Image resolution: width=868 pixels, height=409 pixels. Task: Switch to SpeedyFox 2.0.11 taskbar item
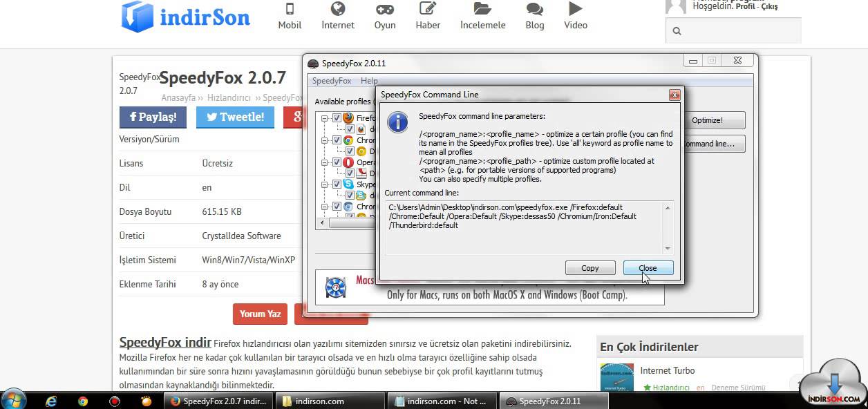coord(554,401)
